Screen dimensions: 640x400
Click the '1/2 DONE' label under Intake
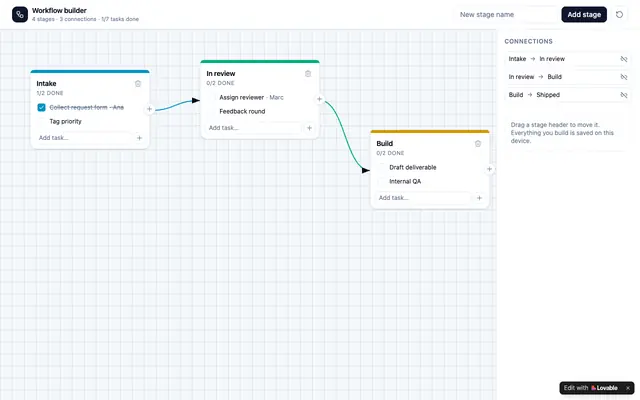tap(50, 93)
